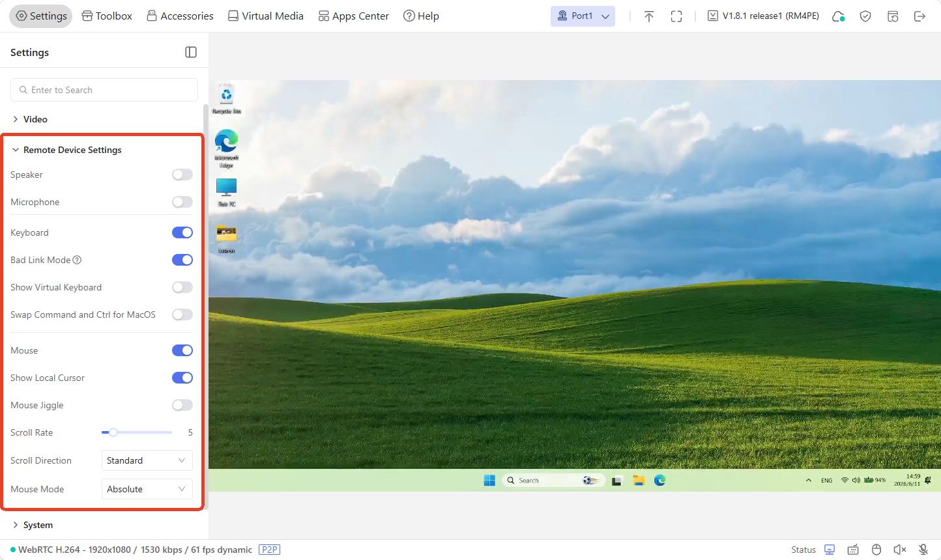Open Task View on remote taskbar

pos(616,481)
